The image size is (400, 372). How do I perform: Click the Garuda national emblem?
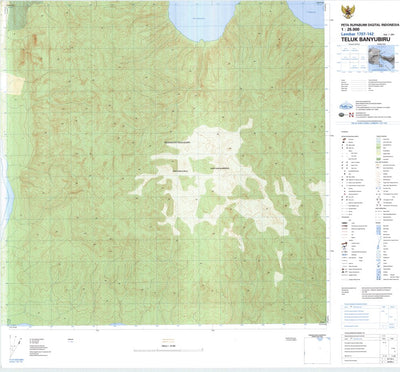(x=348, y=12)
